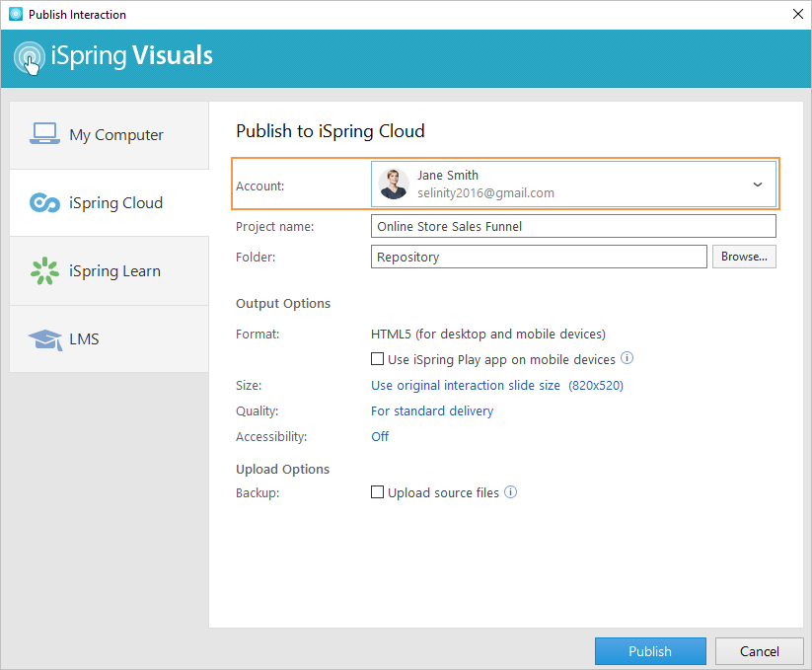This screenshot has height=670, width=812.
Task: Click the Publish Interaction title bar icon
Action: (16, 14)
